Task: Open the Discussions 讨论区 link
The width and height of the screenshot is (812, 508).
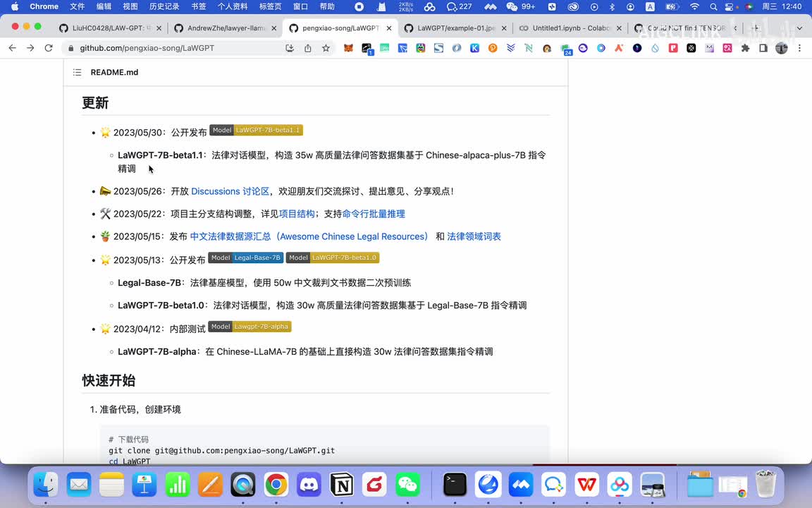Action: coord(230,191)
